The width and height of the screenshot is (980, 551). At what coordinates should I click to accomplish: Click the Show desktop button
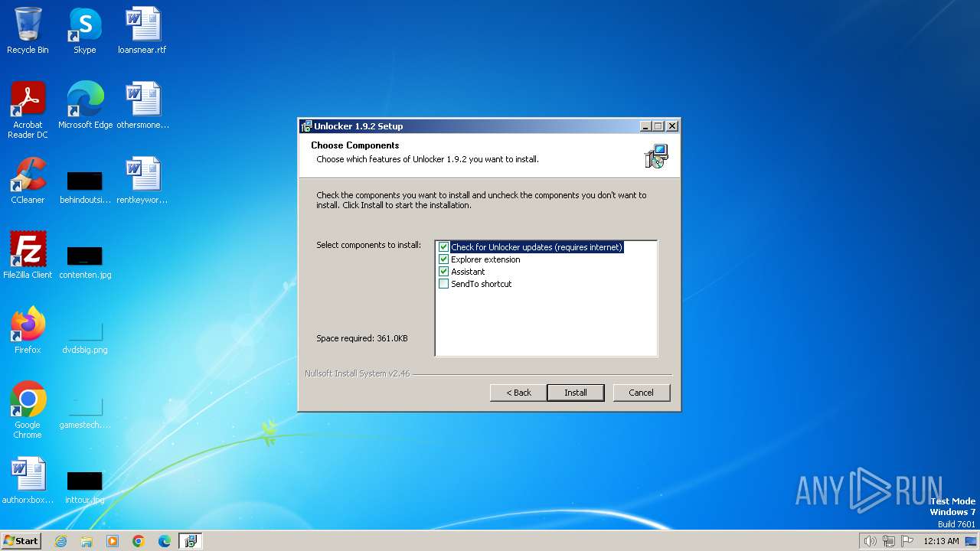972,541
